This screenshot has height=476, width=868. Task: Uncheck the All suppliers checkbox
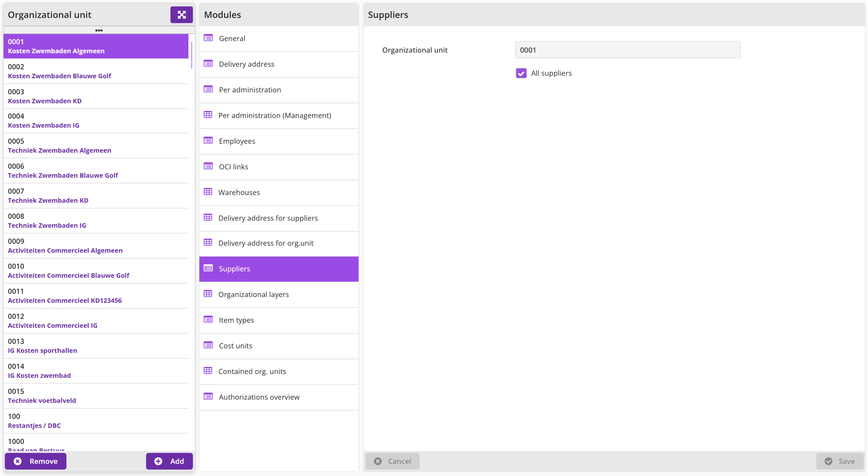tap(521, 73)
